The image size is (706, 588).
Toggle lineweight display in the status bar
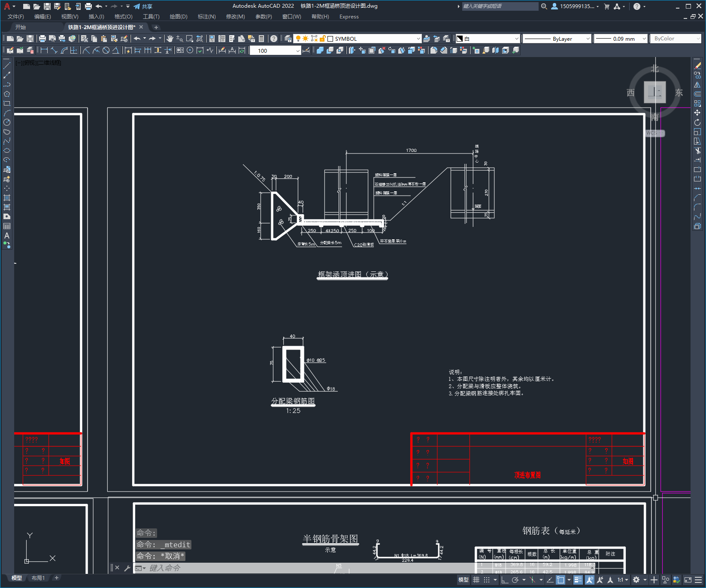[x=578, y=580]
